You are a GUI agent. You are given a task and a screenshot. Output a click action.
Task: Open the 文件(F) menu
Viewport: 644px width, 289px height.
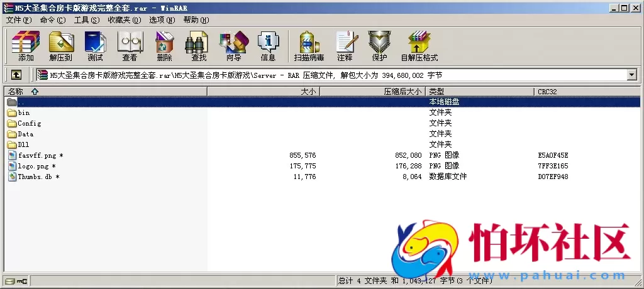[x=18, y=20]
